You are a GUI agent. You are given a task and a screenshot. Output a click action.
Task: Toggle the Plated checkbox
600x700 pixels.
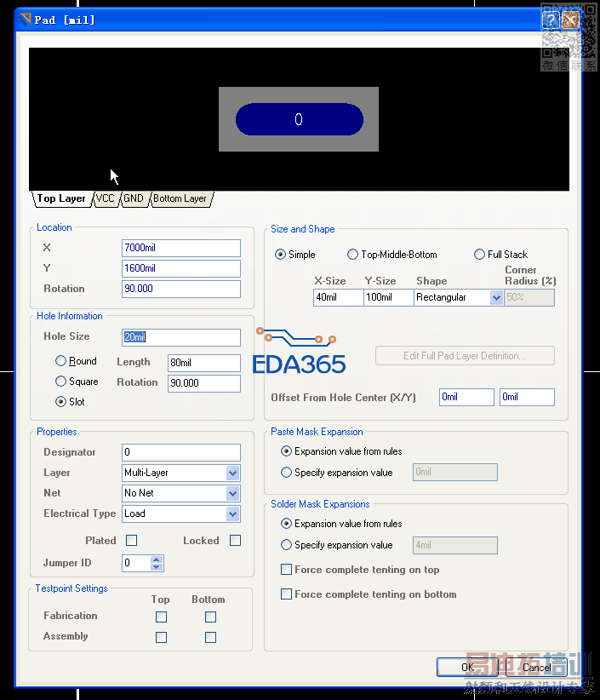pyautogui.click(x=132, y=541)
